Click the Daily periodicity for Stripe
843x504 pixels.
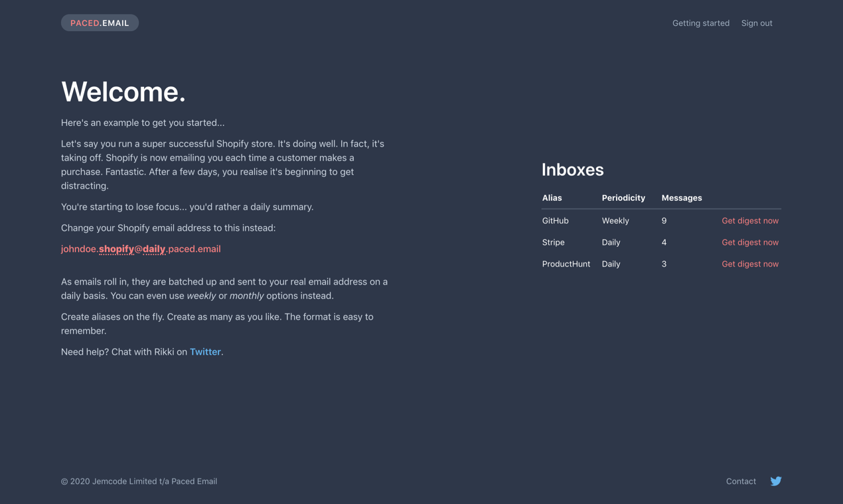611,242
